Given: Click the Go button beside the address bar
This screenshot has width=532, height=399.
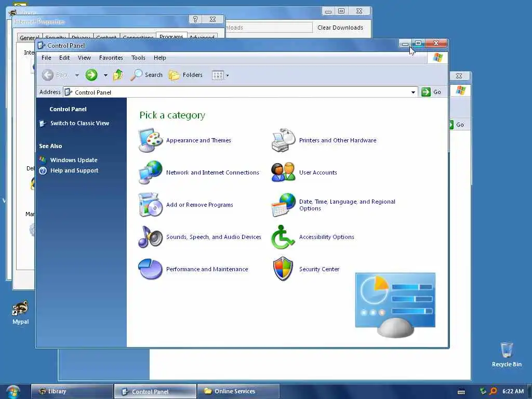Looking at the screenshot, I should [431, 92].
